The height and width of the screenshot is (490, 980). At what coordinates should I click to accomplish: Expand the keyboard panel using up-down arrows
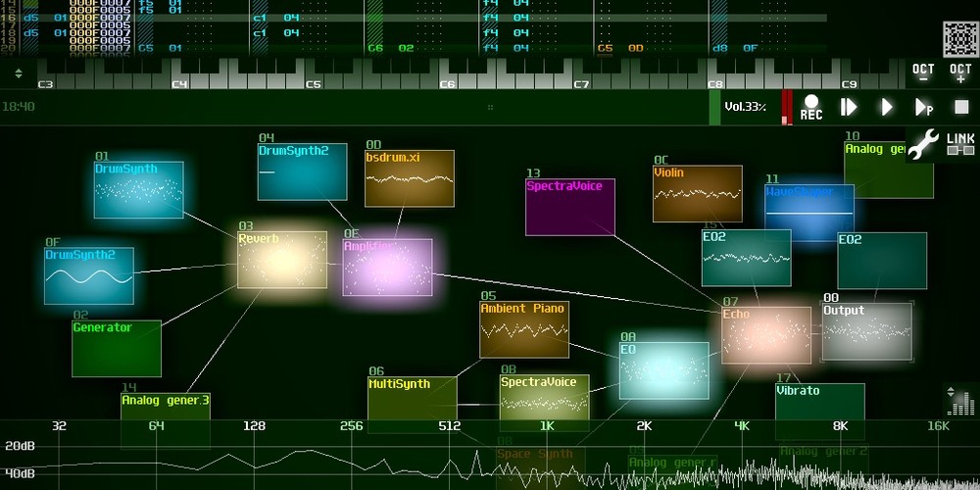18,73
